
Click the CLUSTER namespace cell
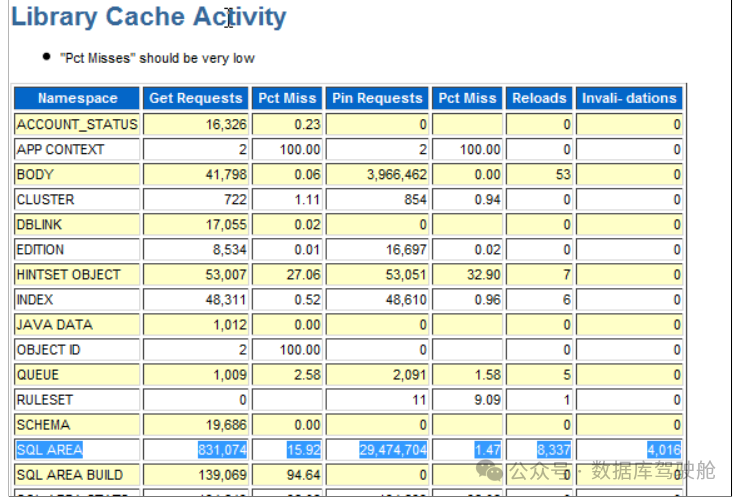pos(77,200)
